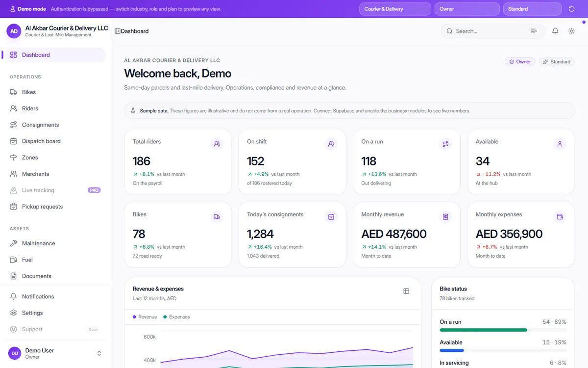Toggle the Revenue legend series

click(x=145, y=317)
